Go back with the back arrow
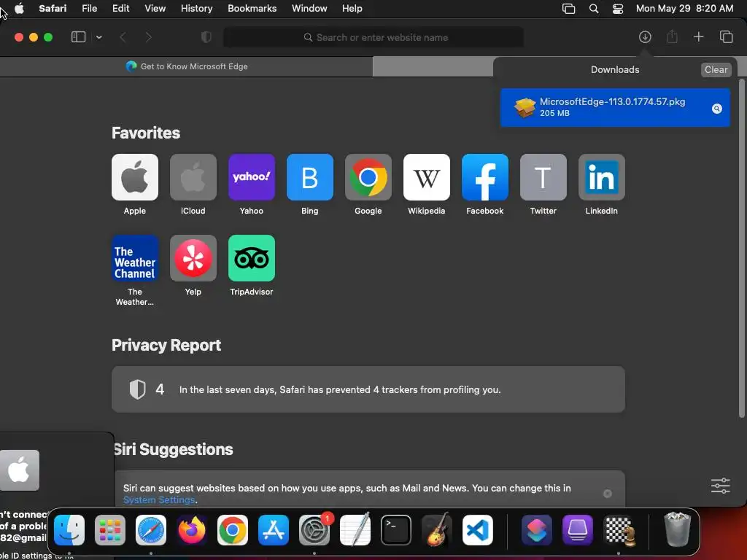The height and width of the screenshot is (560, 747). [123, 37]
